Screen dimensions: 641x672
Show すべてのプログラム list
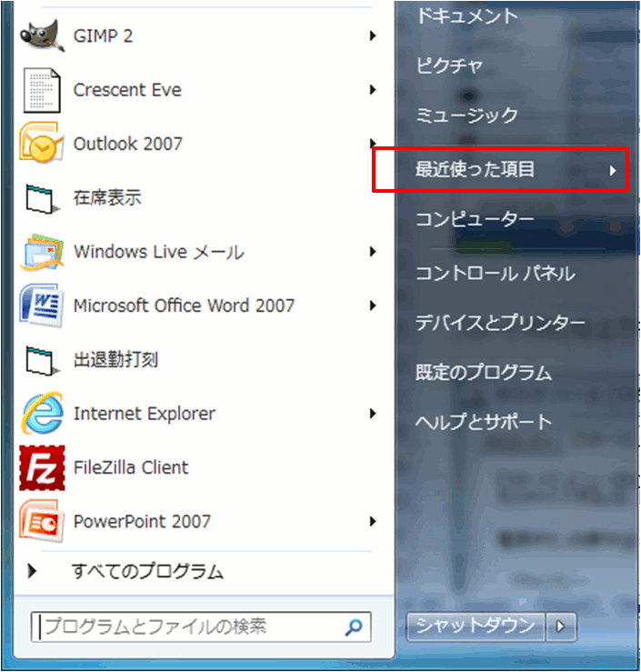pyautogui.click(x=146, y=572)
